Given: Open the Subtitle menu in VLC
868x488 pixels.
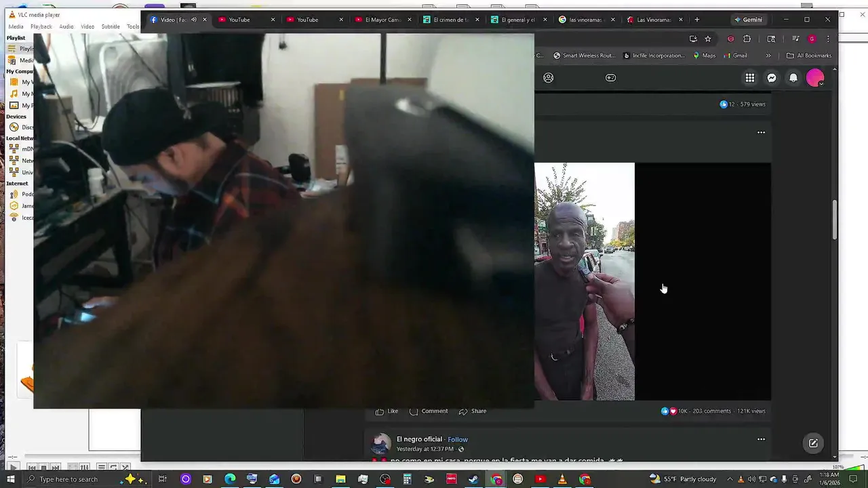Looking at the screenshot, I should pyautogui.click(x=111, y=26).
